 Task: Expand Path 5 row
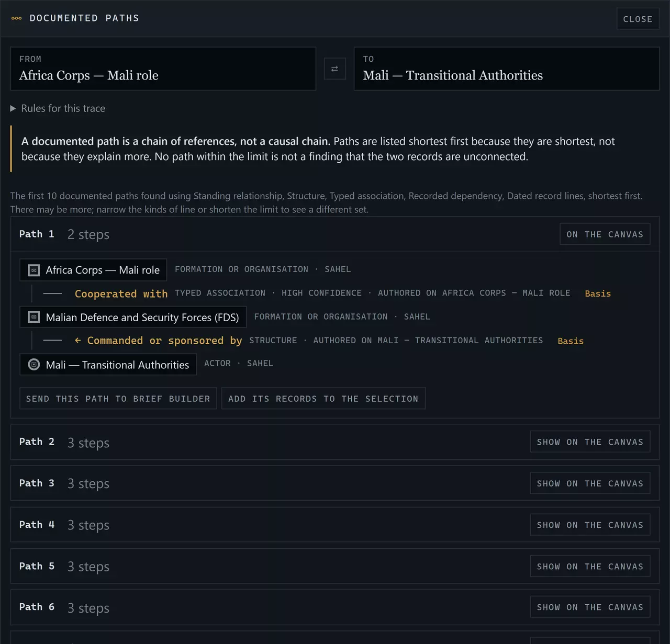tap(335, 566)
